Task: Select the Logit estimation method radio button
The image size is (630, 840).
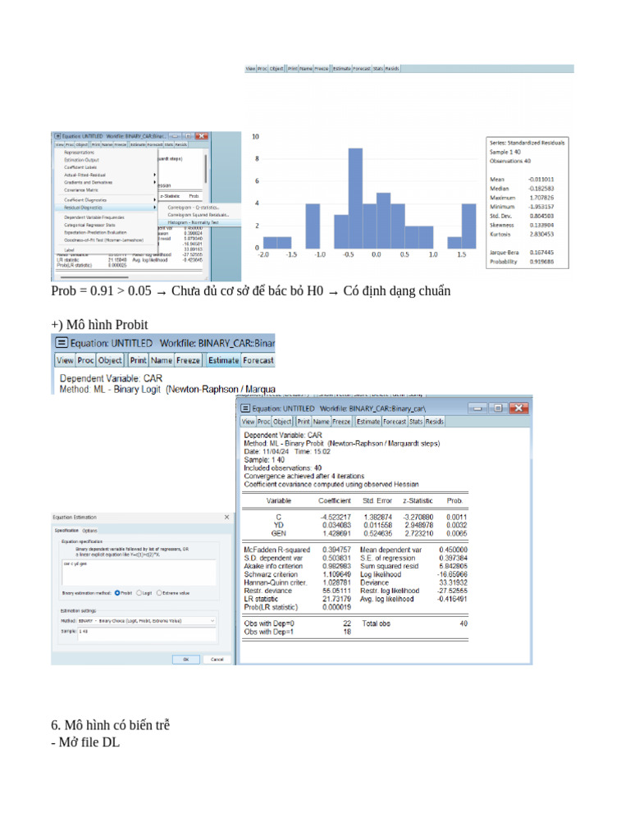Action: [139, 593]
